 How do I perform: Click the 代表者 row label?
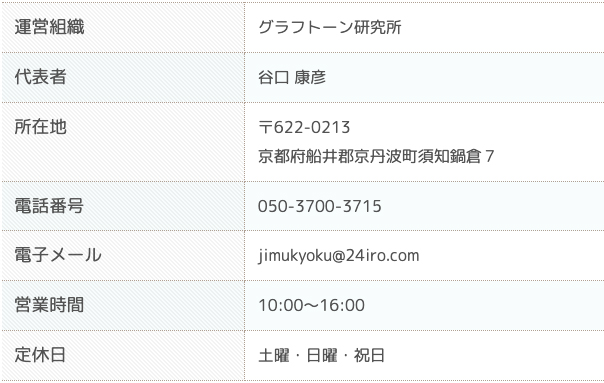(123, 77)
